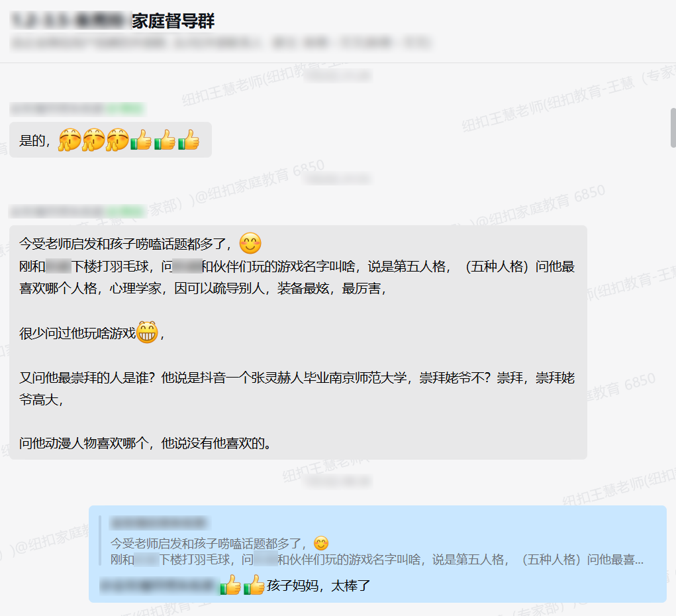The image size is (676, 616).
Task: Click the third hugging emoji in the 是的 message
Action: pyautogui.click(x=117, y=140)
